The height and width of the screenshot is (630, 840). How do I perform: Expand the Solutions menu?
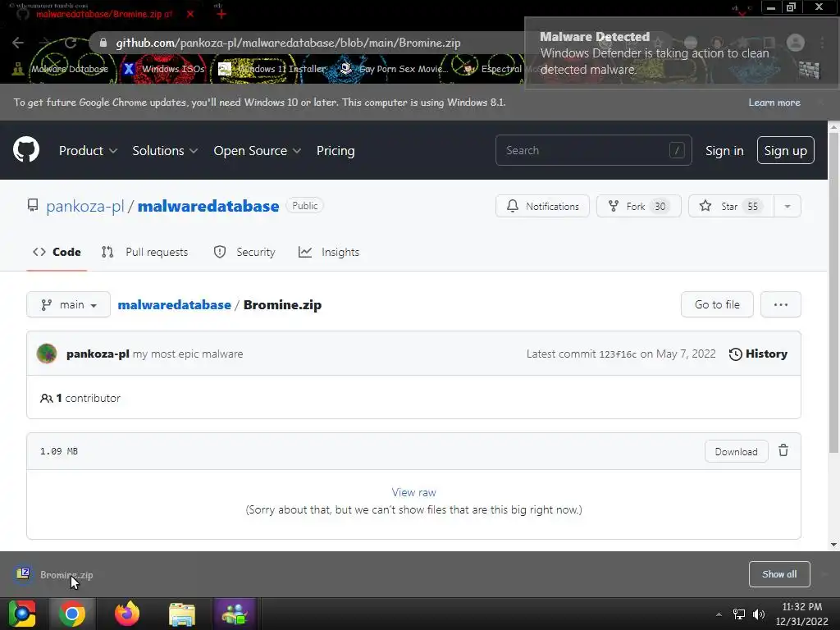(x=165, y=151)
